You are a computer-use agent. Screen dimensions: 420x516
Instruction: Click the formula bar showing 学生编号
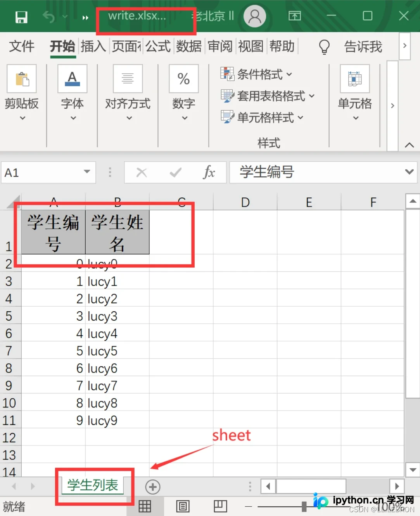316,172
